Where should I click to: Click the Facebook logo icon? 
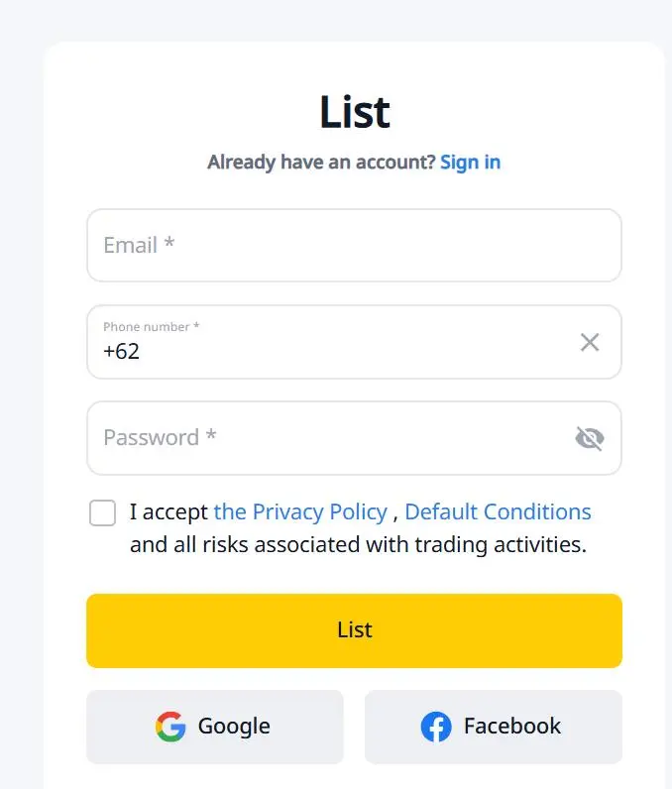(436, 727)
